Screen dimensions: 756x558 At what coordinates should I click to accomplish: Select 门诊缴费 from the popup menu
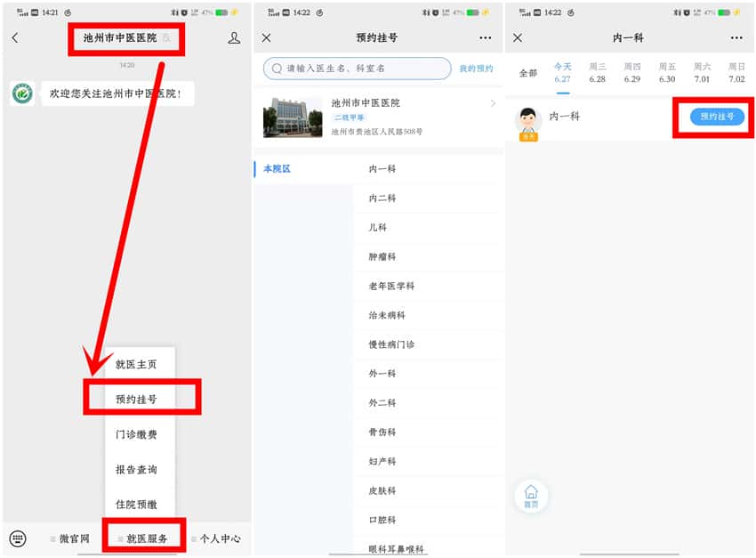(136, 434)
